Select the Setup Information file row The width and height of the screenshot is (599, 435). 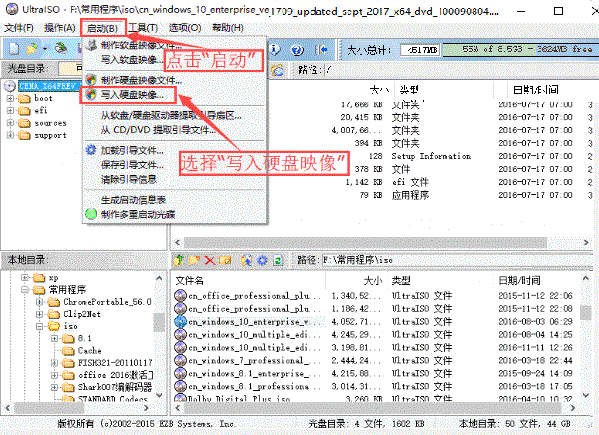point(431,156)
